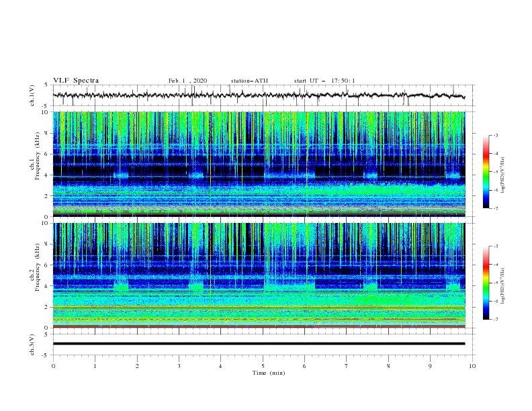532x411 pixels.
Task: Click time axis tick label "3"
Action: pyautogui.click(x=179, y=366)
